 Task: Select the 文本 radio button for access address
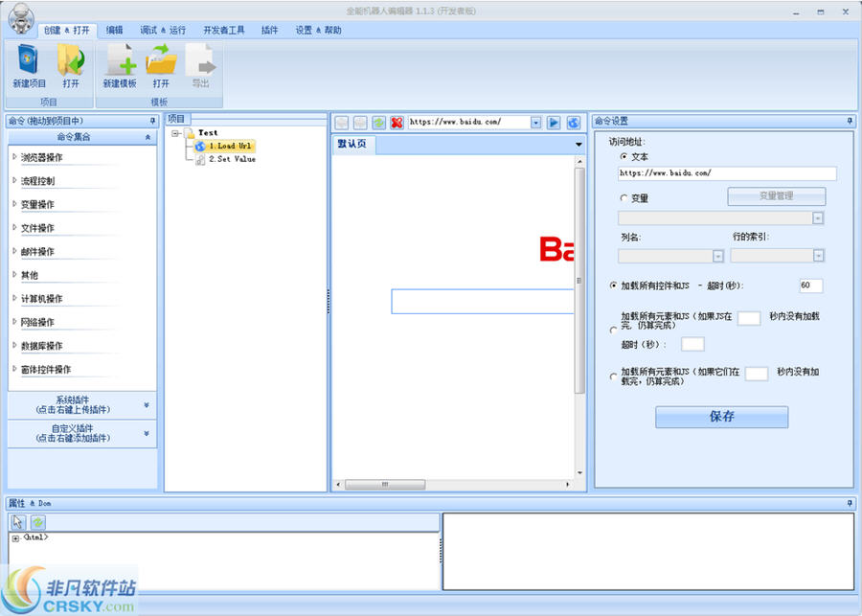point(624,156)
